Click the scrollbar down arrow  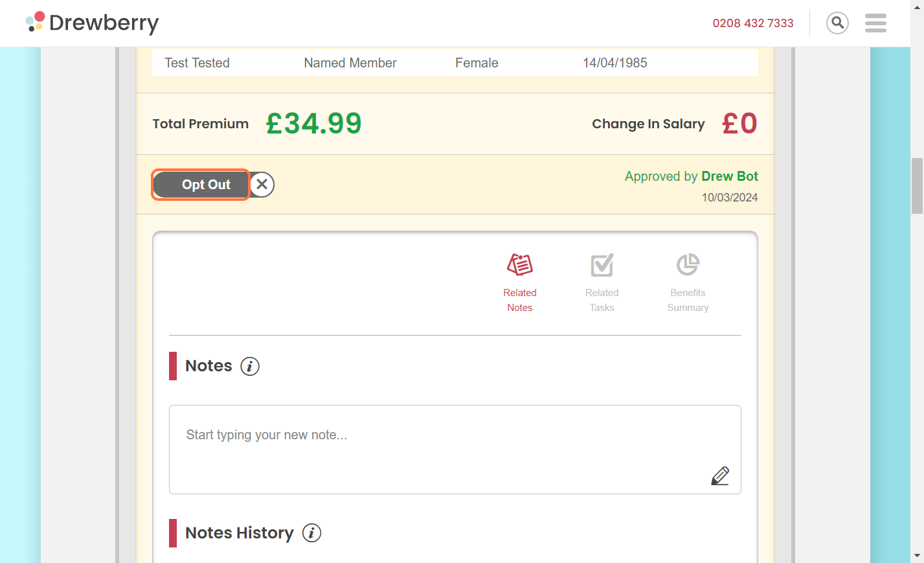(x=917, y=556)
